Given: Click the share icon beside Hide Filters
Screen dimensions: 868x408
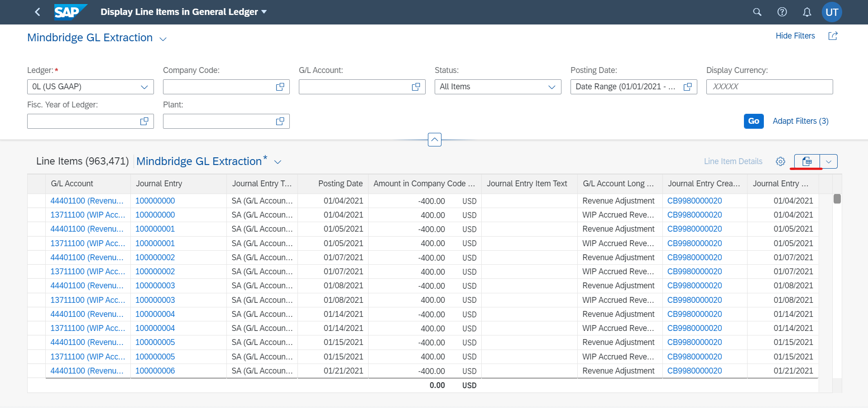Looking at the screenshot, I should tap(833, 36).
